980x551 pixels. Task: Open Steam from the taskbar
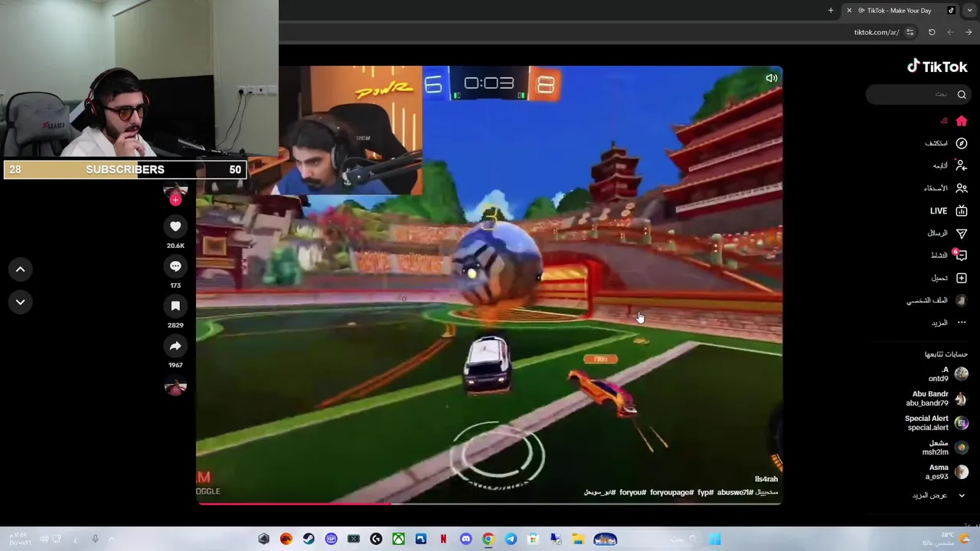point(309,540)
